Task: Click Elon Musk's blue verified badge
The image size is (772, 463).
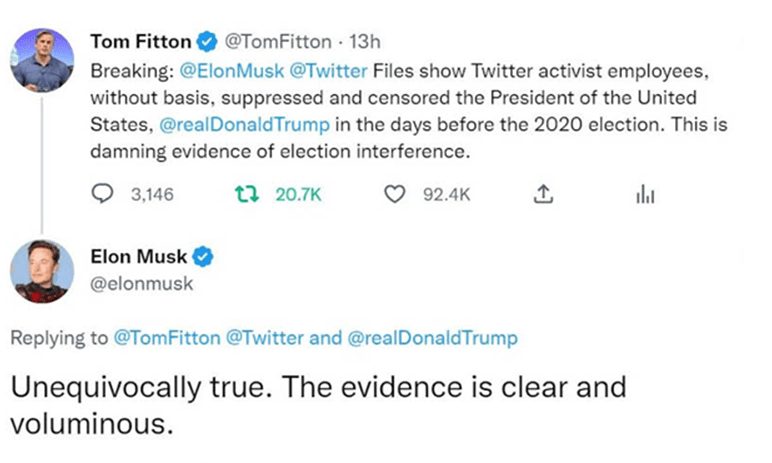Action: point(201,258)
